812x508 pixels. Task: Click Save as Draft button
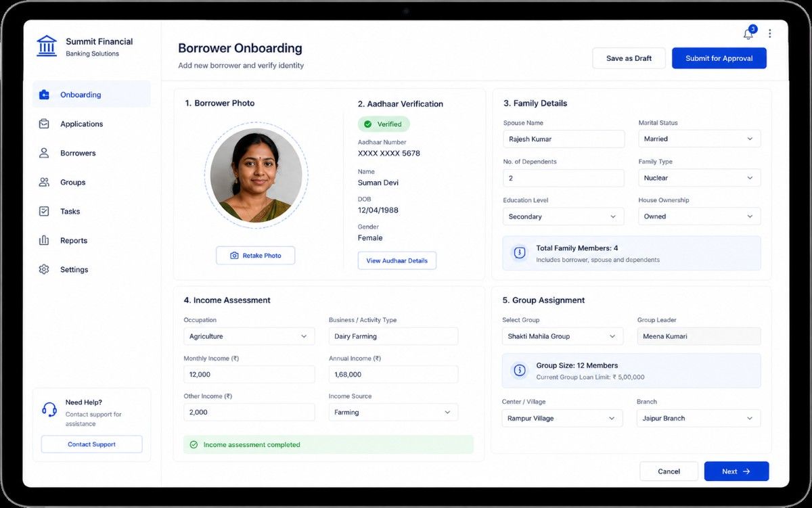click(x=629, y=58)
